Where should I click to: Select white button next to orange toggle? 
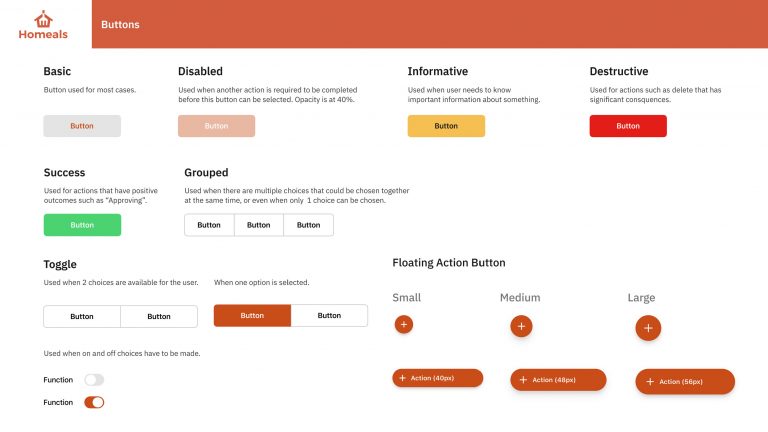[x=329, y=315]
